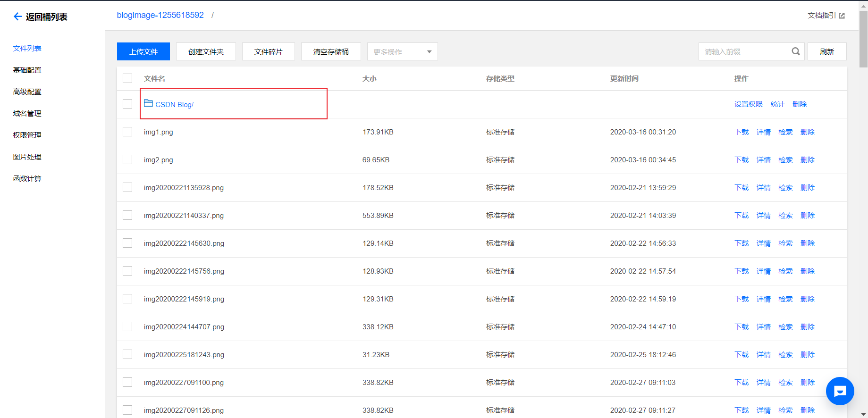Select 图片处理 in the sidebar

[27, 157]
